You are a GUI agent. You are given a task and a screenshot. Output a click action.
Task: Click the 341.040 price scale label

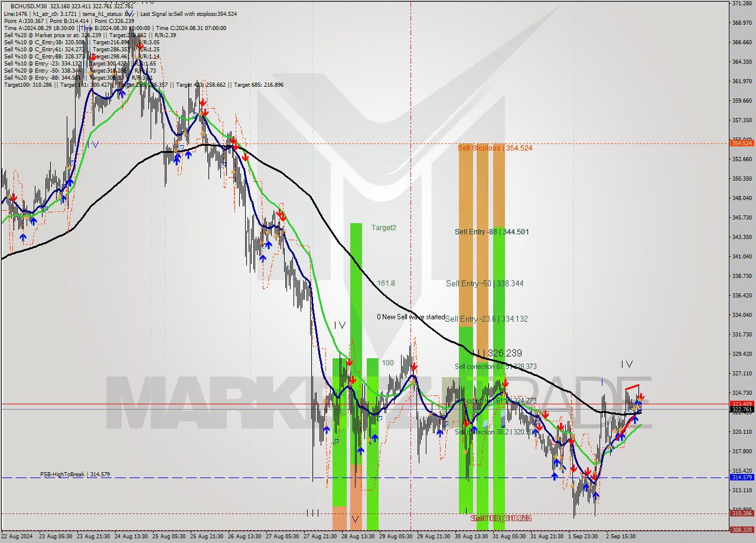click(x=742, y=257)
